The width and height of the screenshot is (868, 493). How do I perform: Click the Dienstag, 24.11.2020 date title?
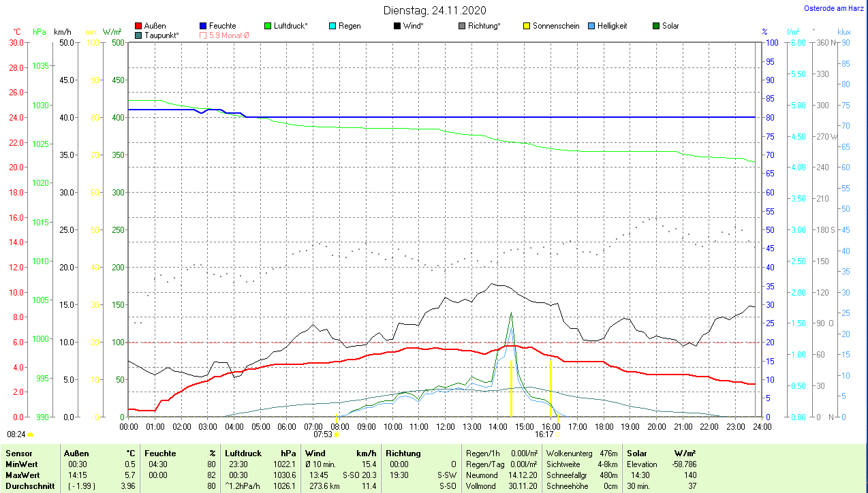click(x=435, y=10)
